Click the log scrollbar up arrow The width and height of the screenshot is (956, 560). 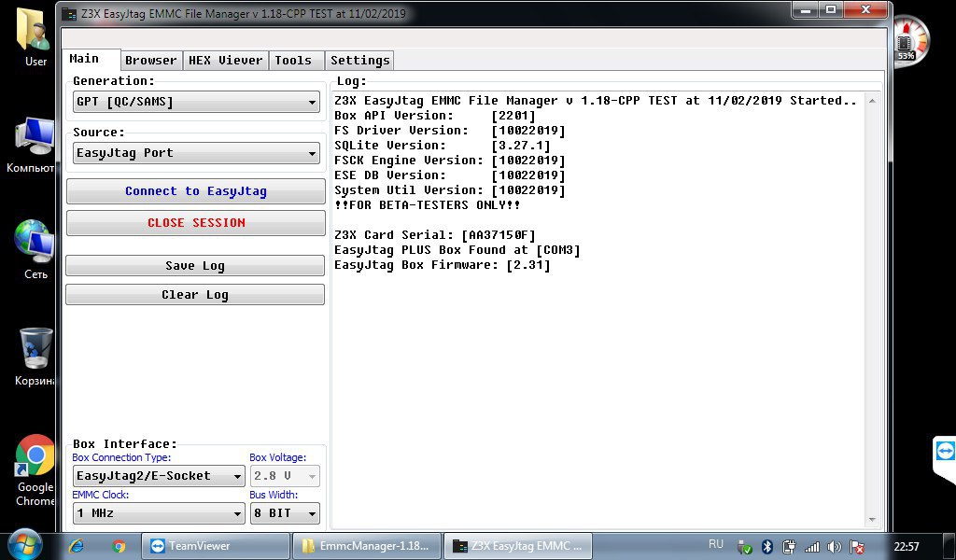[872, 101]
